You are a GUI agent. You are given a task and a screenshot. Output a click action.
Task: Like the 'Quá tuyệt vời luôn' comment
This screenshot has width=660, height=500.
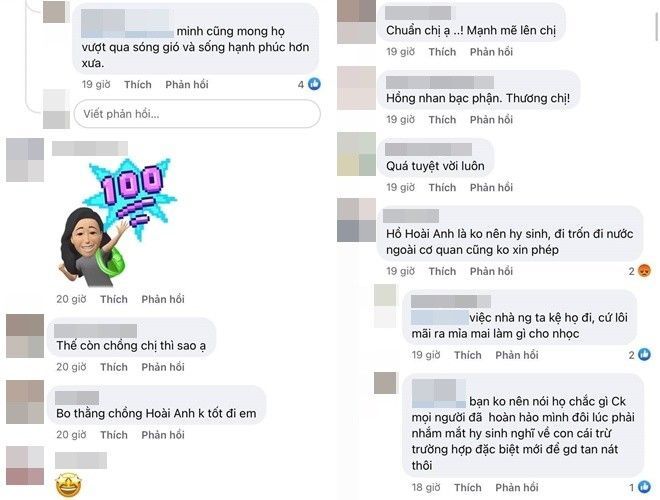click(442, 187)
